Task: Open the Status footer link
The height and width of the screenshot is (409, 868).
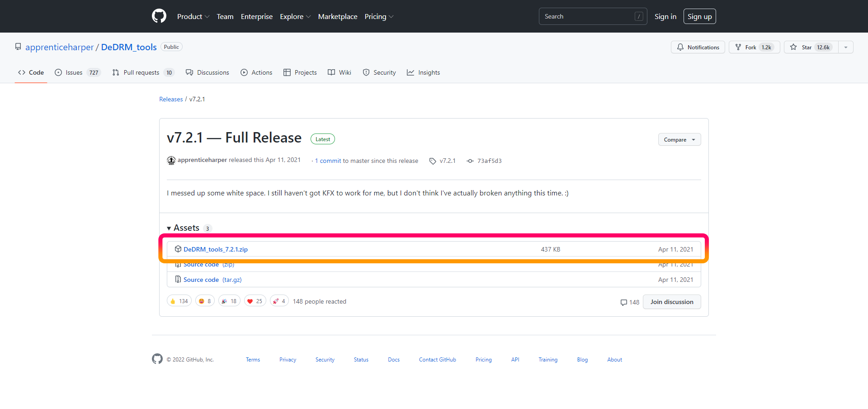Action: 361,360
